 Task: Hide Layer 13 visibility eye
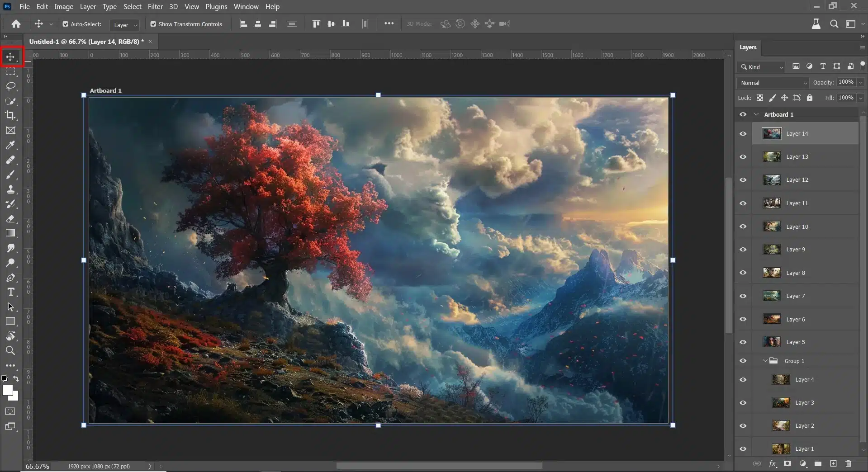[x=743, y=157]
